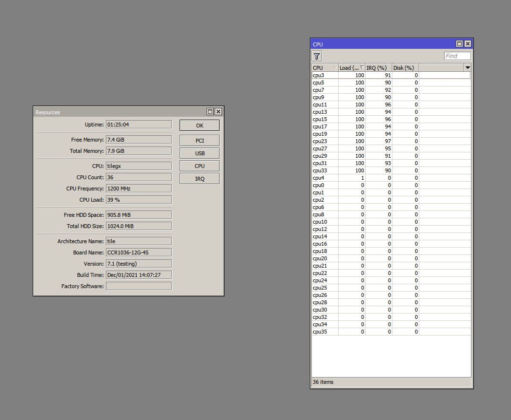Select the cpu3 row

coord(391,75)
